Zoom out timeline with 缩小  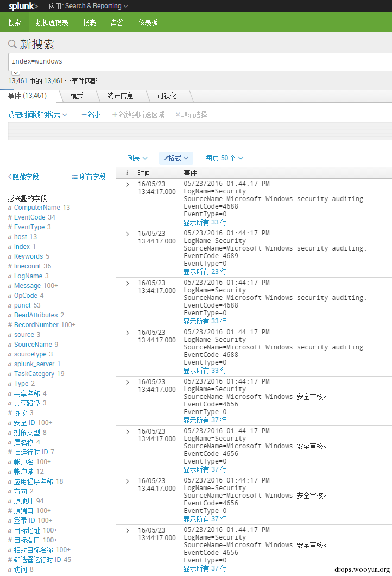coord(91,115)
